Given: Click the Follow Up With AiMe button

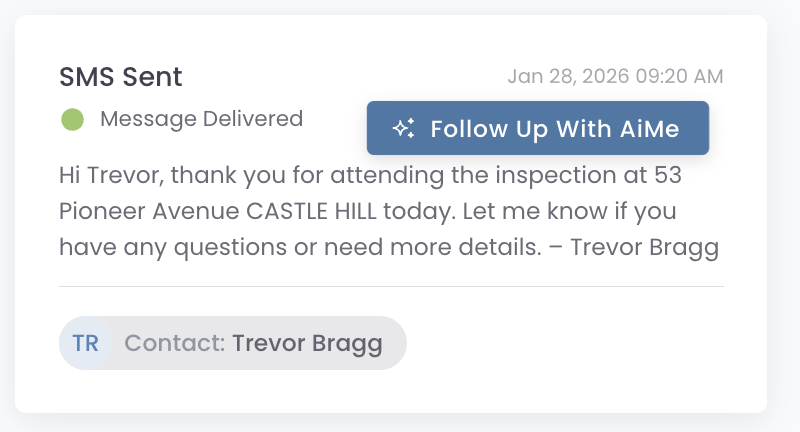Looking at the screenshot, I should tap(537, 128).
